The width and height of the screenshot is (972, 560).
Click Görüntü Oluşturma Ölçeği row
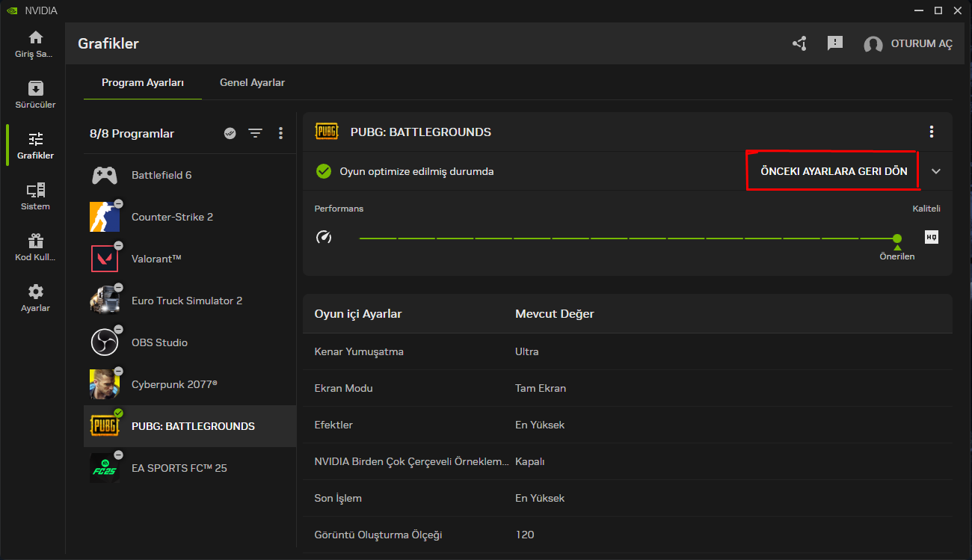[627, 535]
